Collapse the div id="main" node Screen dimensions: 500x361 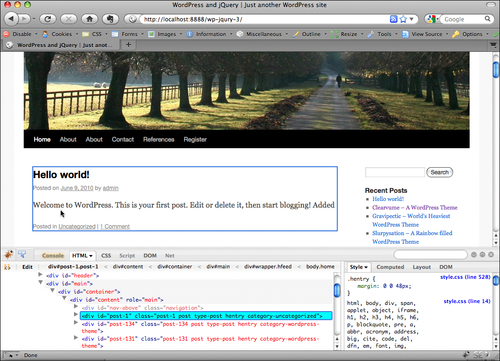(40, 283)
